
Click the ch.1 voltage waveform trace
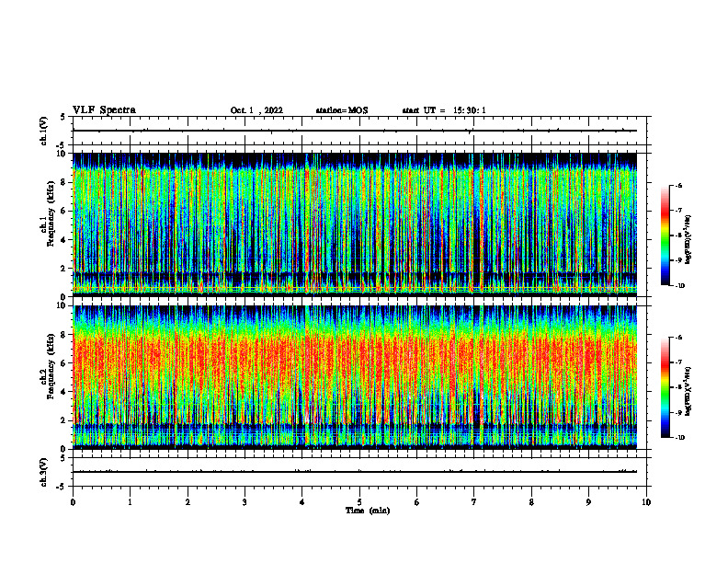pos(355,131)
